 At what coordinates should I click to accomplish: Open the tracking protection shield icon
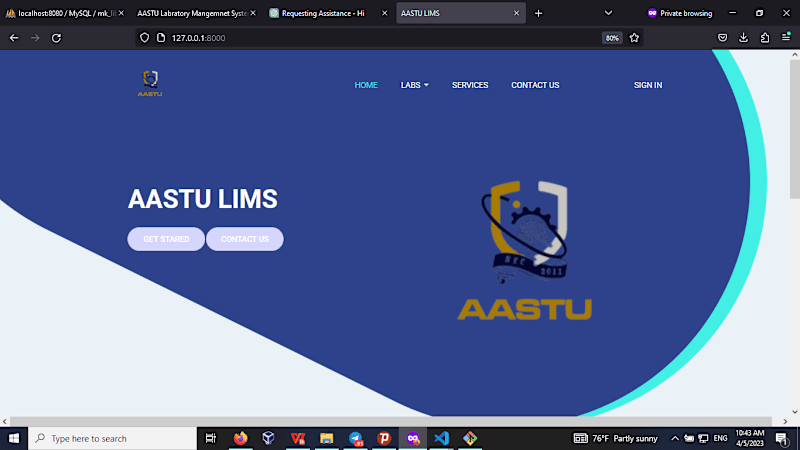144,38
